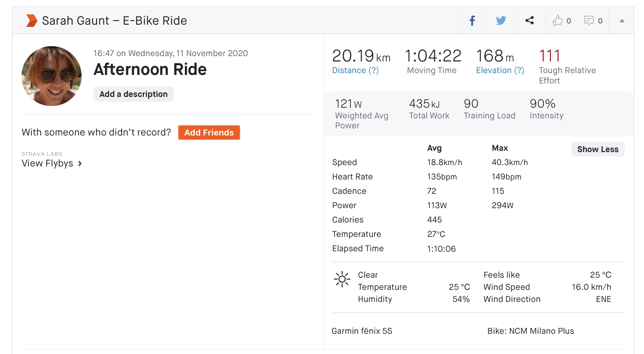
Task: Click the red 111 Relative Effort score
Action: [549, 56]
